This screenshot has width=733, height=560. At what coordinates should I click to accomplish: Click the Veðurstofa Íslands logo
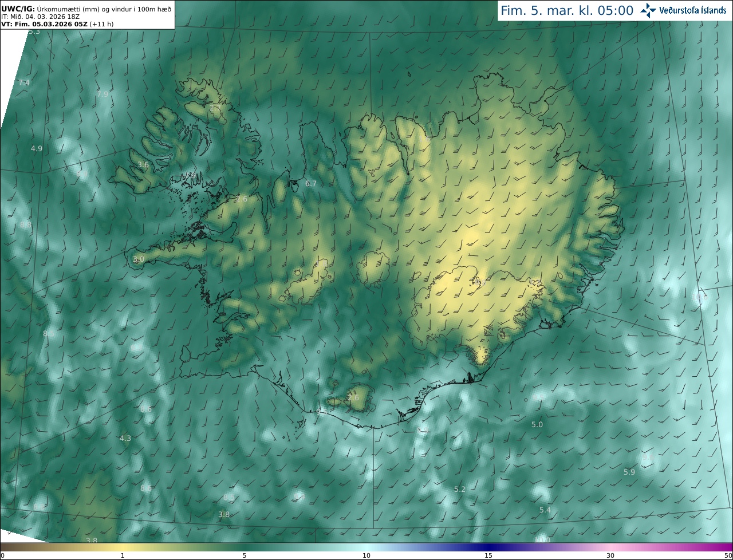point(684,10)
